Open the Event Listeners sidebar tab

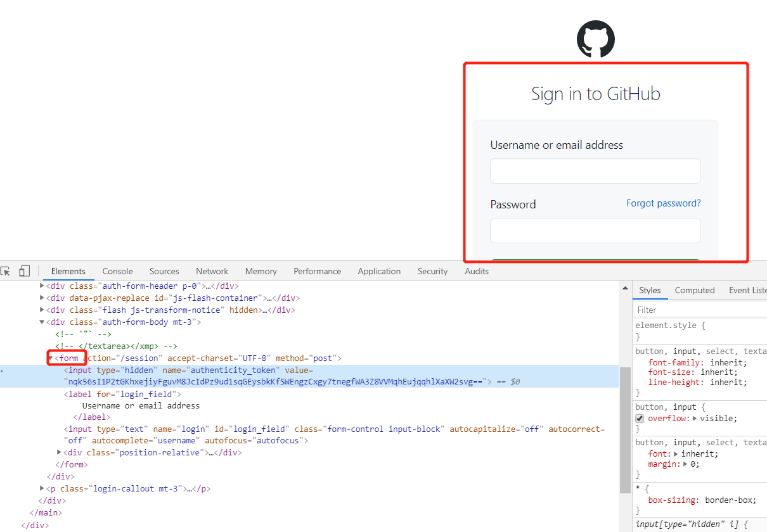pos(748,290)
